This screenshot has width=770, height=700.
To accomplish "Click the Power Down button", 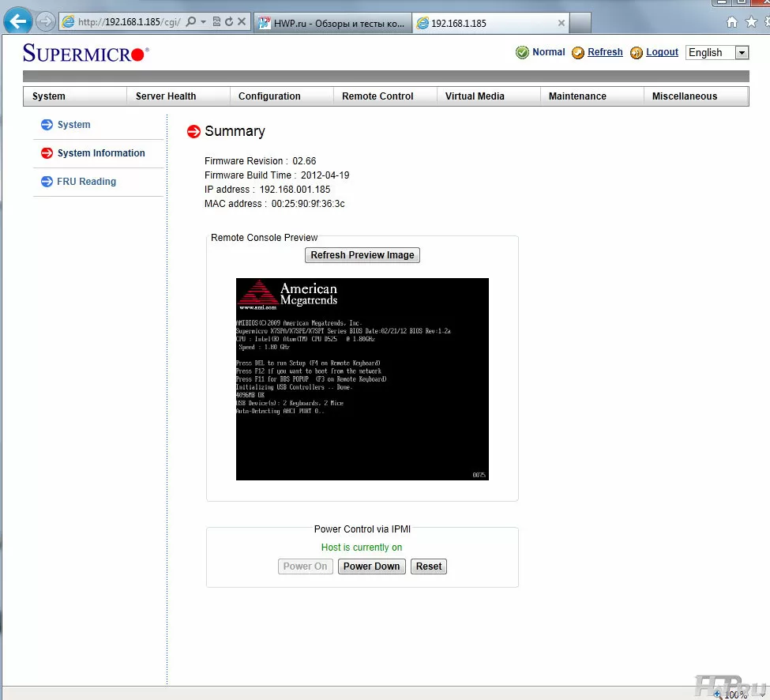I will (x=371, y=566).
